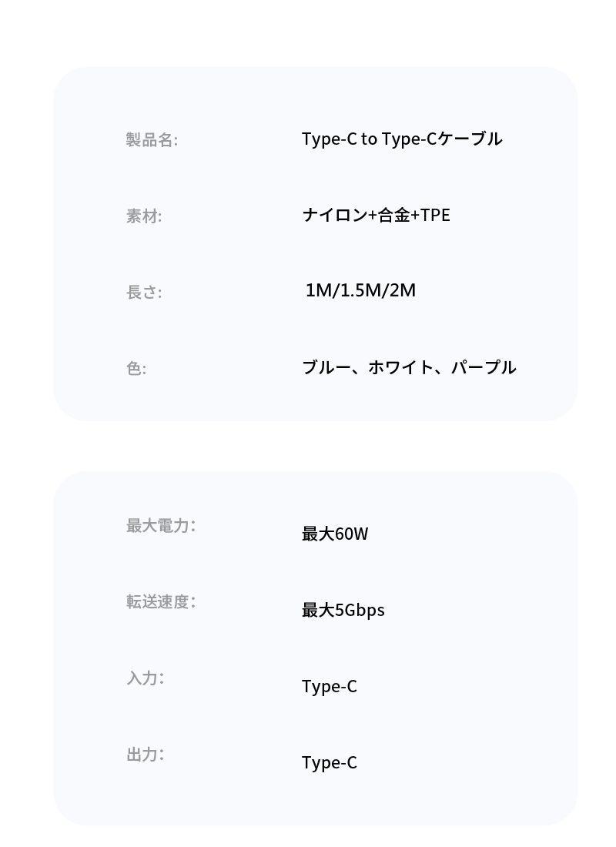Click the TPE text in the material row
The height and width of the screenshot is (847, 616).
click(436, 215)
